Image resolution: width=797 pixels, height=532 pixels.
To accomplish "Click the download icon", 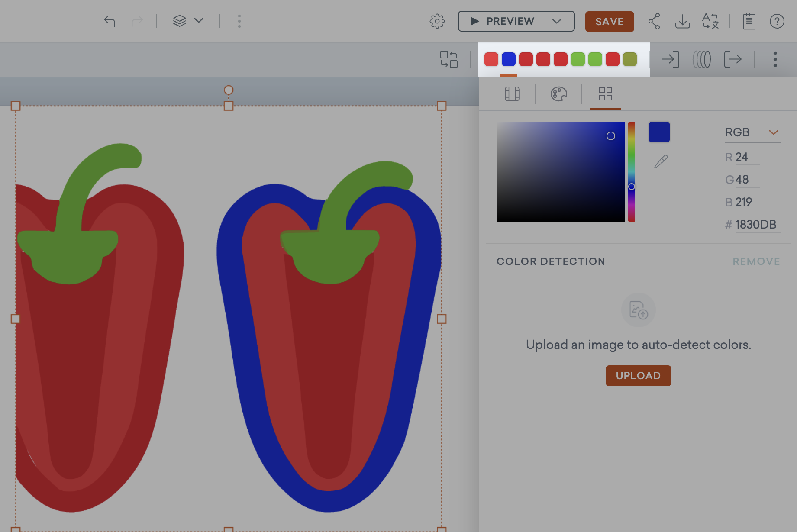I will (x=682, y=21).
